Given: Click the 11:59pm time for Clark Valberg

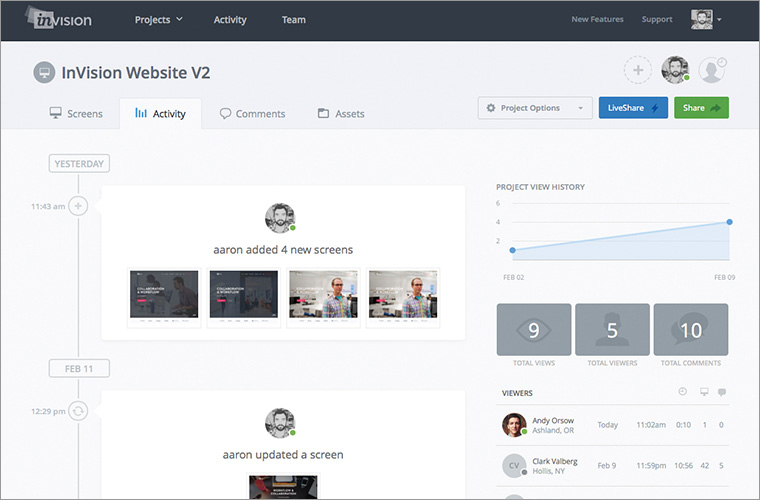Looking at the screenshot, I should [651, 466].
